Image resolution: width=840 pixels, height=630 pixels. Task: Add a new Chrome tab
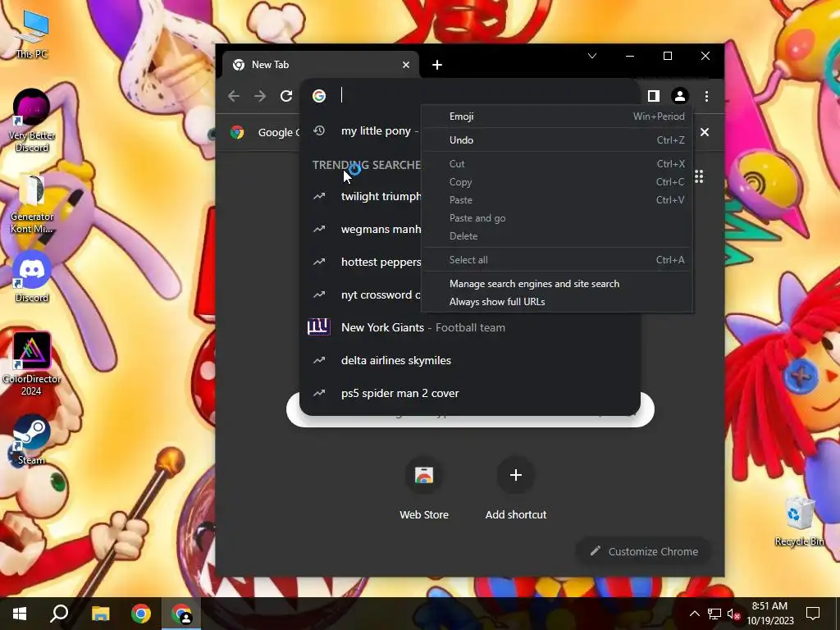pyautogui.click(x=437, y=65)
